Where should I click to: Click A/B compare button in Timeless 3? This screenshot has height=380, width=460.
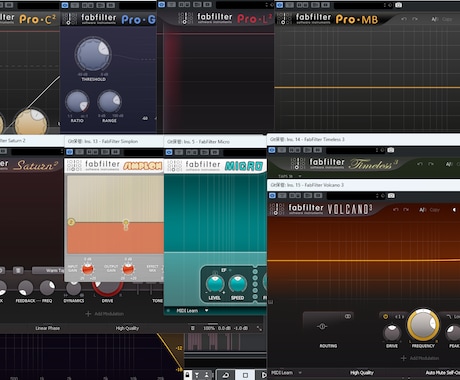[x=449, y=164]
